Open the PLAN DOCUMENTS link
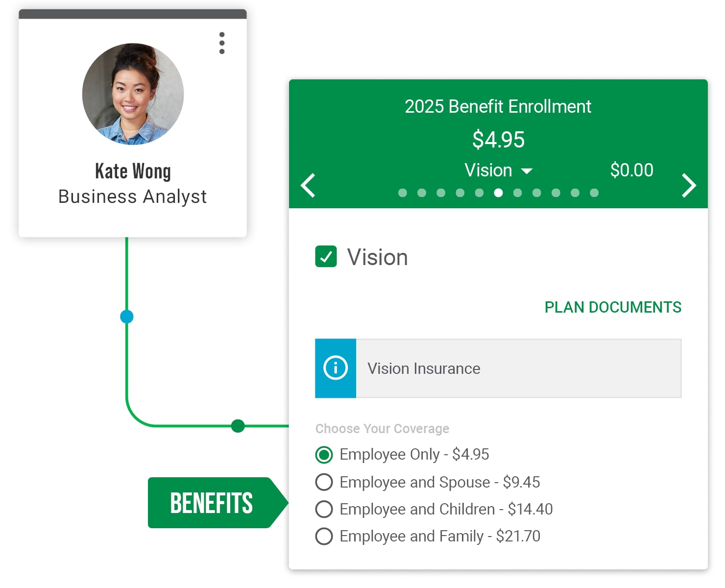This screenshot has width=725, height=588. tap(613, 307)
